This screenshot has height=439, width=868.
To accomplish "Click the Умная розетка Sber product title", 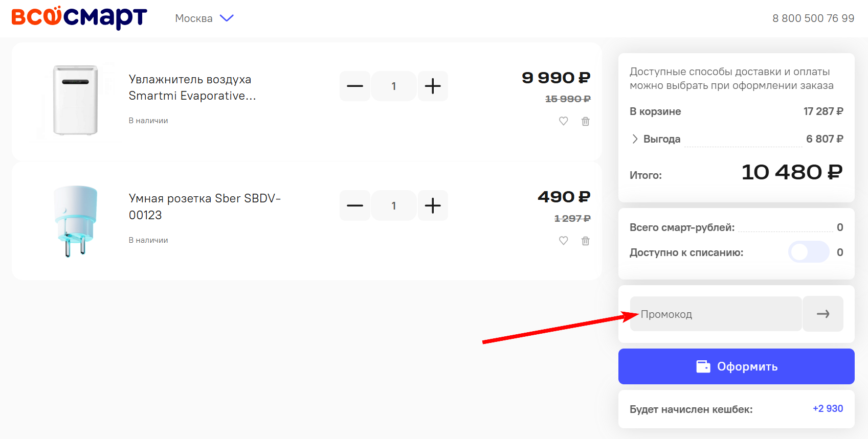I will tap(205, 206).
